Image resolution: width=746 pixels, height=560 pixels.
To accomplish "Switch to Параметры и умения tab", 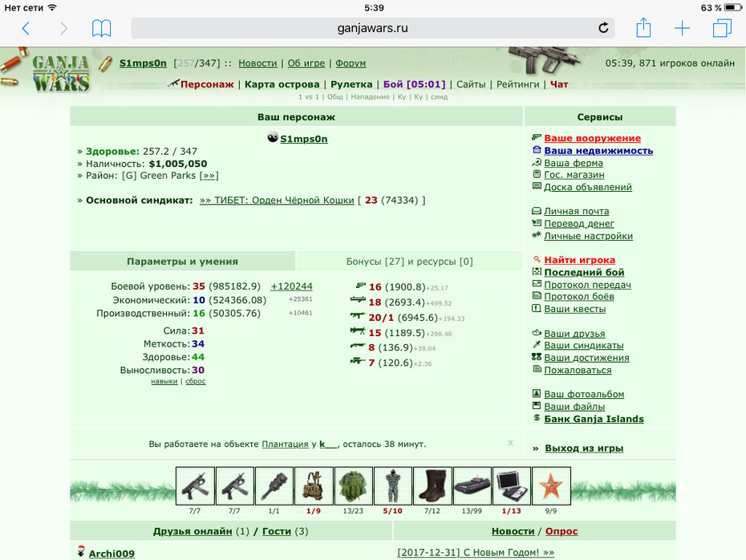I will tap(182, 262).
